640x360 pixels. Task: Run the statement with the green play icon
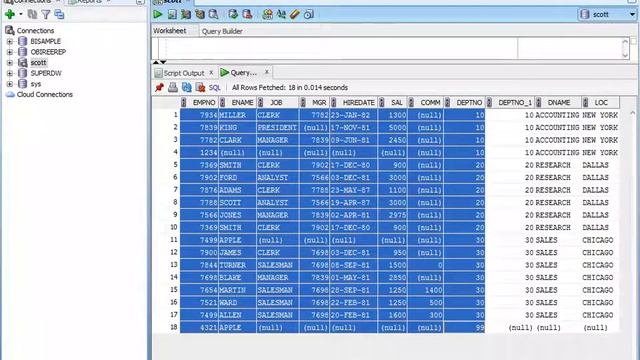pos(158,14)
